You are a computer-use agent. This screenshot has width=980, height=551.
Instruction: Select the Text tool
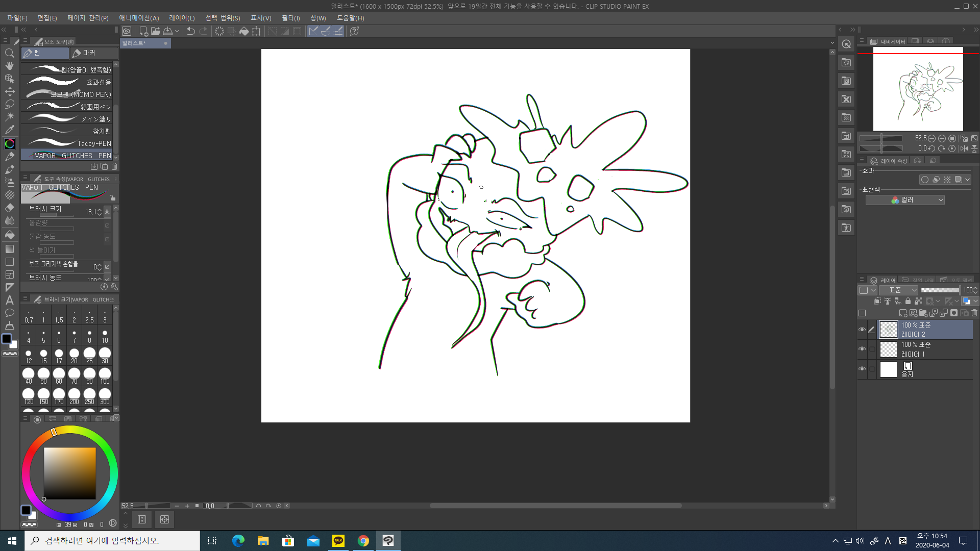click(x=9, y=300)
